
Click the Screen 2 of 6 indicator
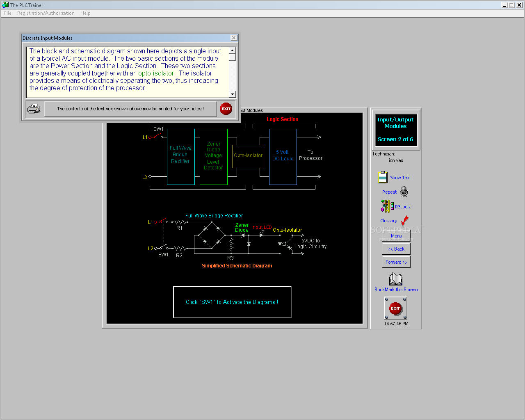[x=395, y=139]
